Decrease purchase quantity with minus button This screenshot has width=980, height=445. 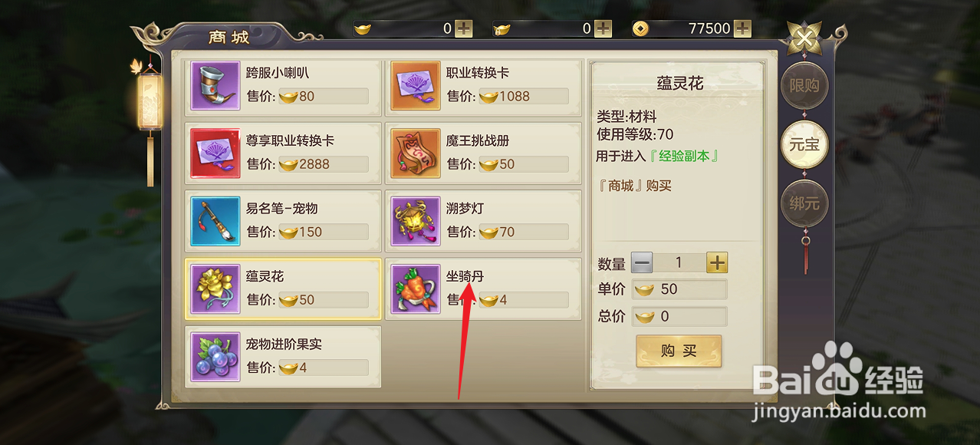click(x=642, y=263)
